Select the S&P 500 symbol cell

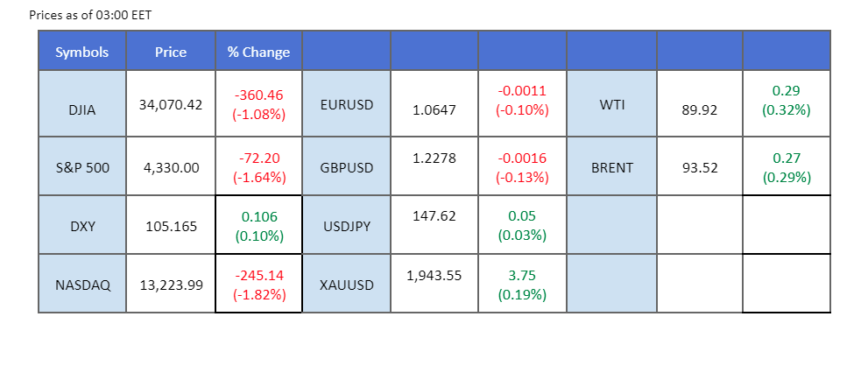click(82, 166)
